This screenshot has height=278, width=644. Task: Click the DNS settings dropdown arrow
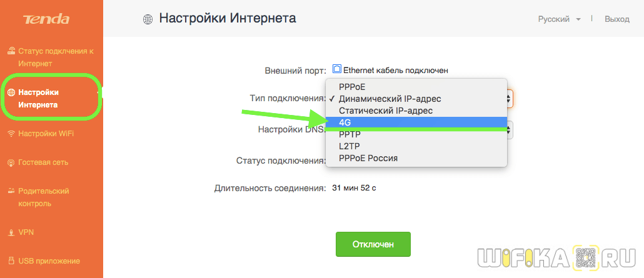pos(510,130)
